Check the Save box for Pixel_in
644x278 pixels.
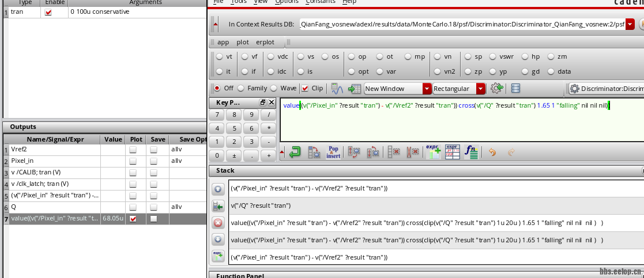pos(153,162)
